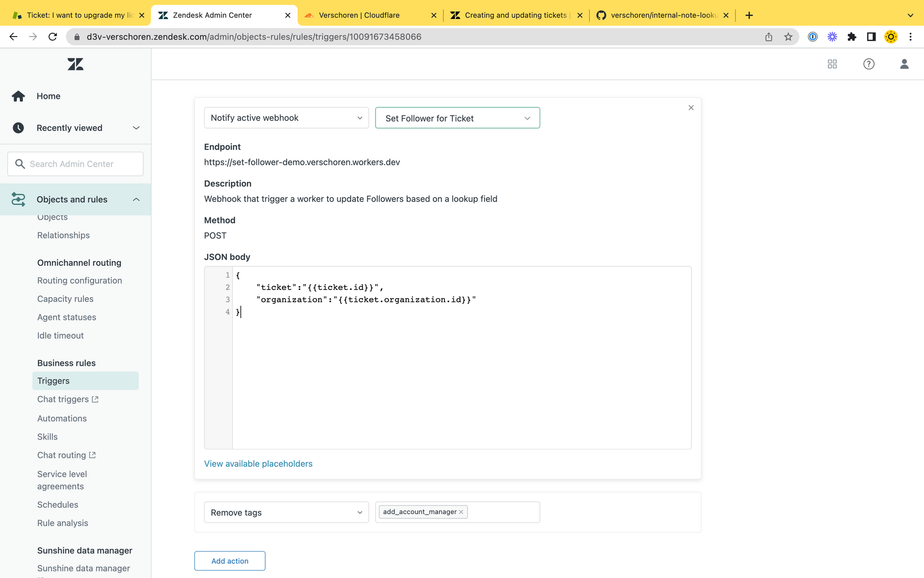Viewport: 924px width, 578px height.
Task: Open the help question mark icon
Action: 869,64
